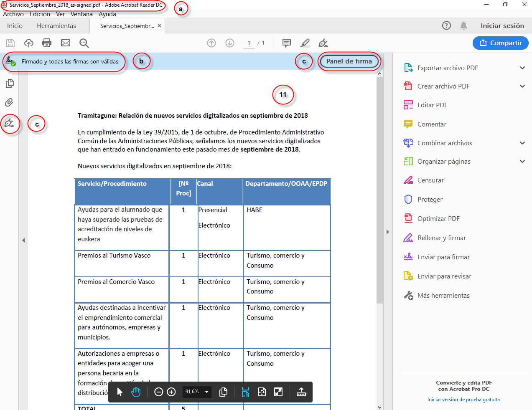532x410 pixels.
Task: Click the highlight text marker icon
Action: click(305, 43)
